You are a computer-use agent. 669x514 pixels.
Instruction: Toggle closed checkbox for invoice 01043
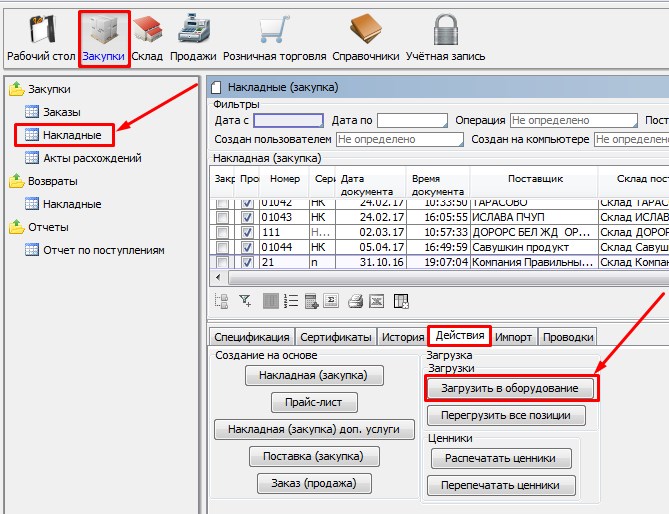point(223,218)
